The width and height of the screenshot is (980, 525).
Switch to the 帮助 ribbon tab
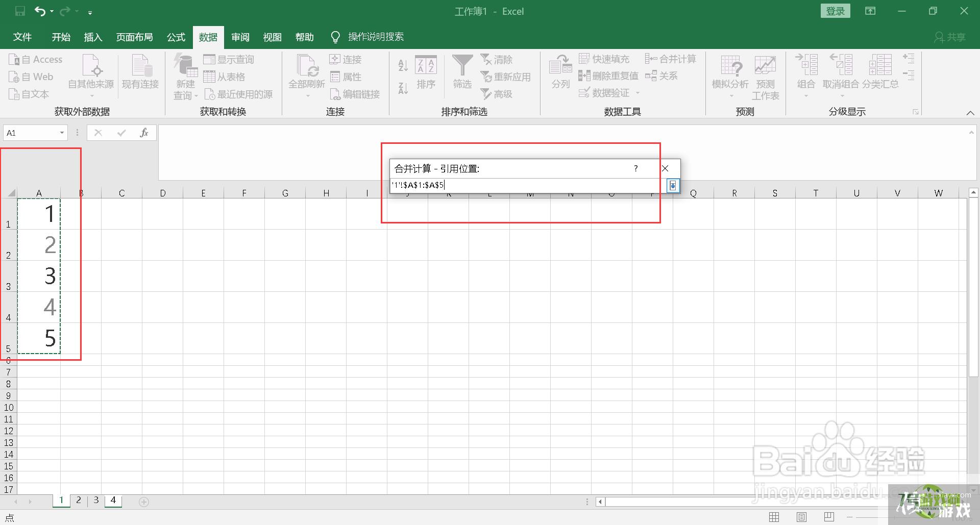[305, 37]
